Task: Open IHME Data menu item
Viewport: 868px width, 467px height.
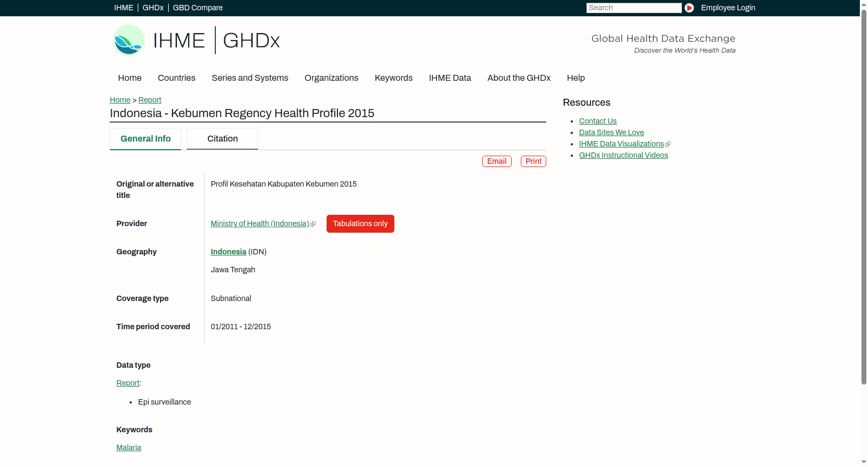Action: click(x=450, y=78)
